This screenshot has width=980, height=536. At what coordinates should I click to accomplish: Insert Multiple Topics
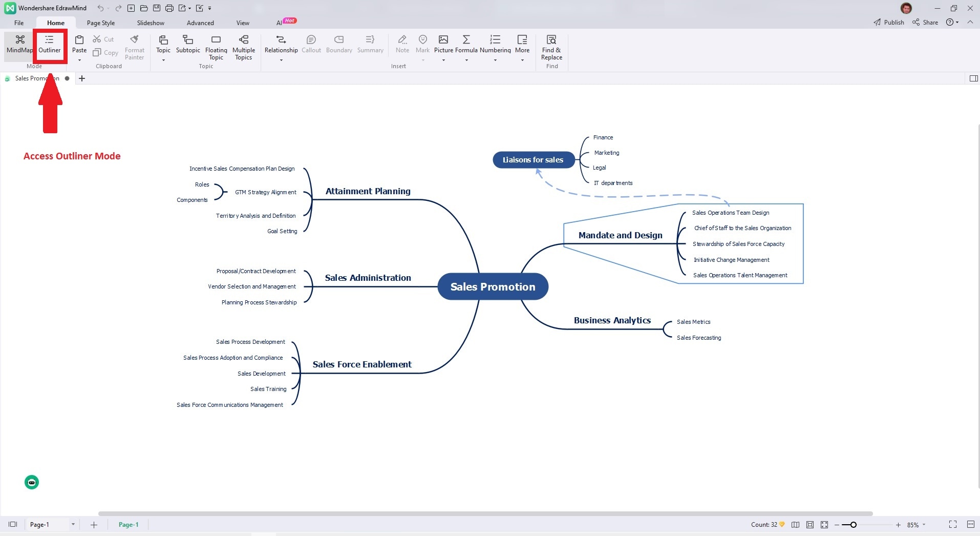(244, 47)
